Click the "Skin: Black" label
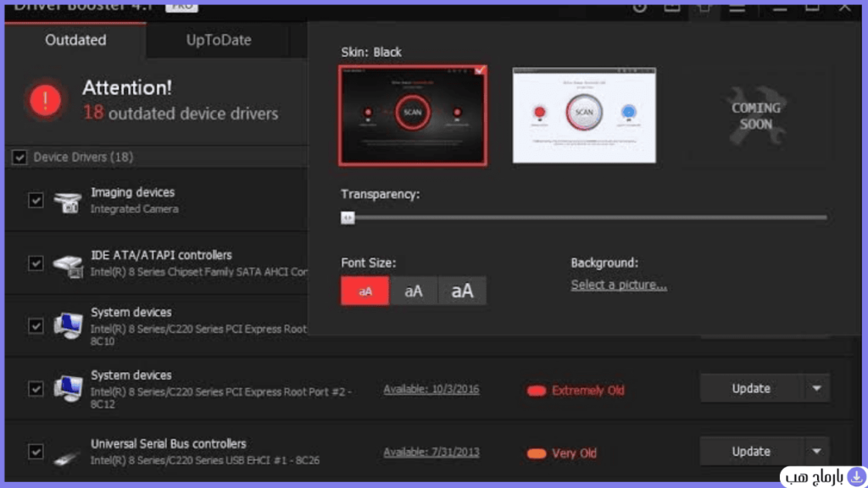This screenshot has height=488, width=868. coord(371,52)
